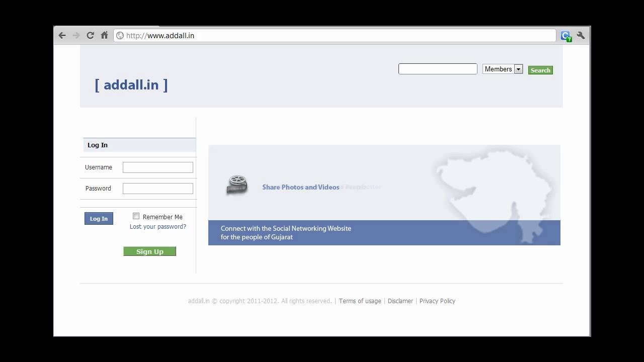Screen dimensions: 644x362
Task: Click the globe site-info icon in address bar
Action: point(120,36)
